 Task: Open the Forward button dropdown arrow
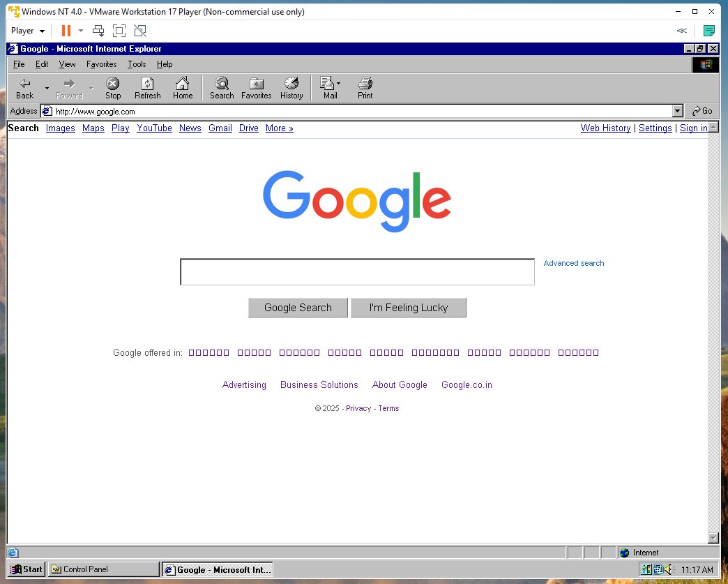(x=91, y=88)
